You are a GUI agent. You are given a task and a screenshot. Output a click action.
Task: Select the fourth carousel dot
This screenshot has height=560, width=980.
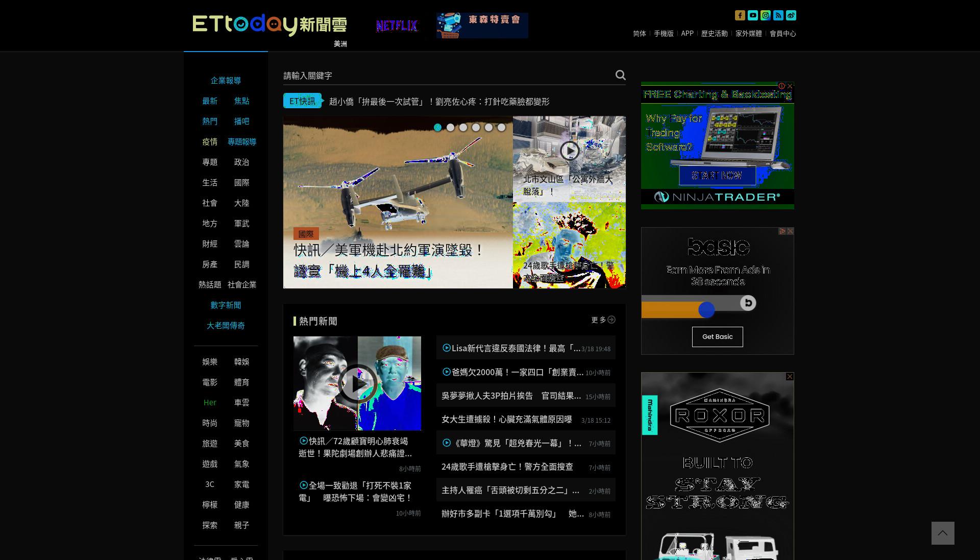476,128
